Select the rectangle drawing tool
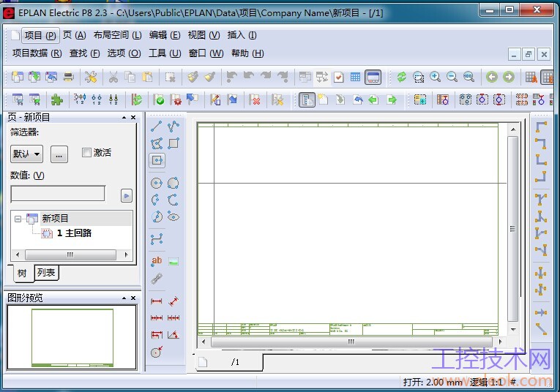Image resolution: width=560 pixels, height=392 pixels. pyautogui.click(x=173, y=143)
